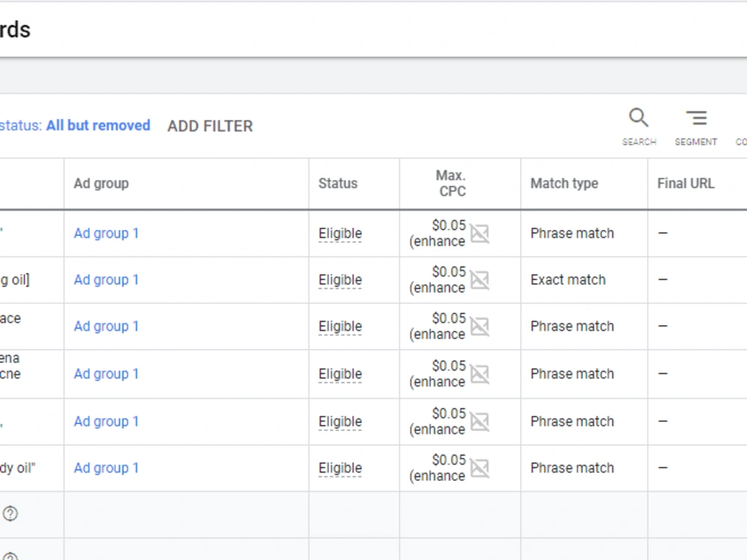Click bid chart icon in the 'ena cne' keyword row

click(480, 374)
